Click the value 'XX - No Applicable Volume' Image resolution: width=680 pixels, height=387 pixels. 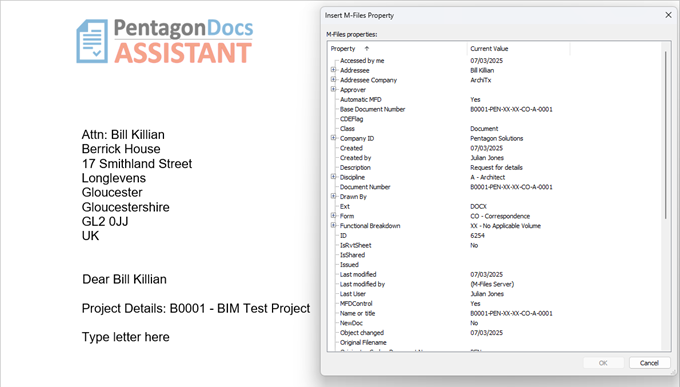(506, 226)
